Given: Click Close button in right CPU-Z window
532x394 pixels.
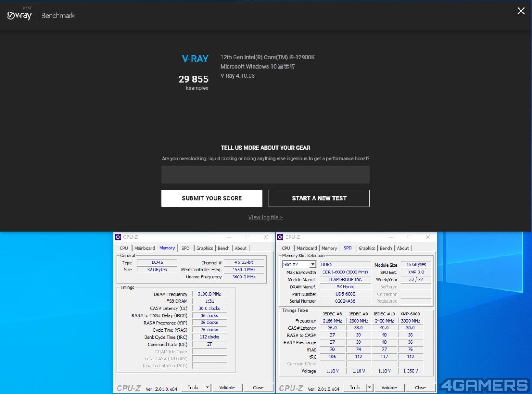Looking at the screenshot, I should (420, 387).
